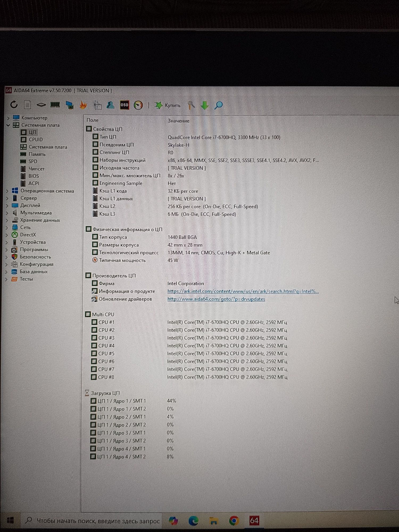Open Microsoft Edge from taskbar
Viewport: 399px width, 532px height.
tap(193, 521)
